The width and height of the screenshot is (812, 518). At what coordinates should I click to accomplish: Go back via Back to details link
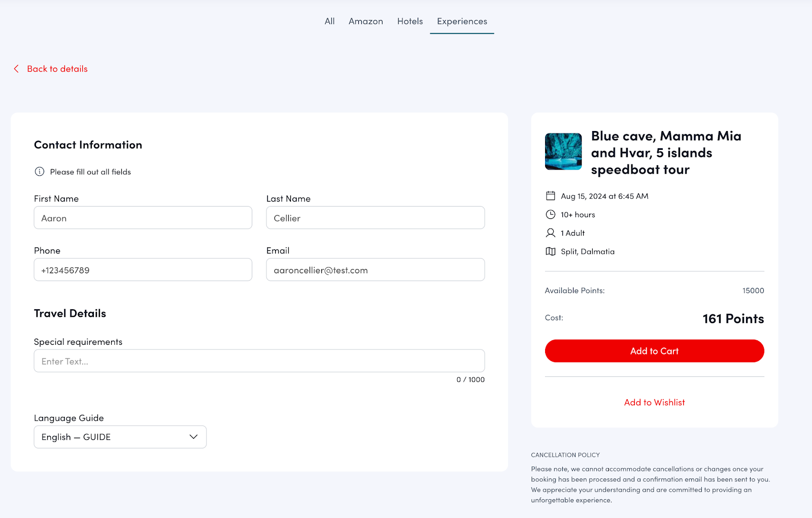(x=57, y=69)
